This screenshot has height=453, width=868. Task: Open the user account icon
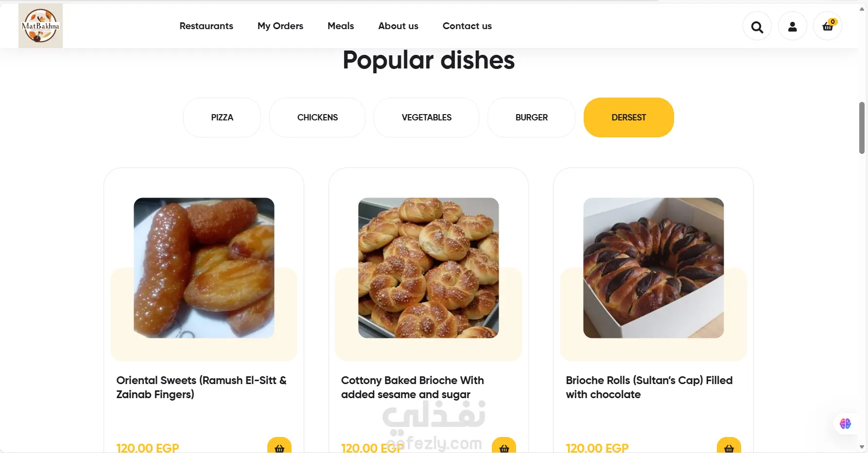792,27
